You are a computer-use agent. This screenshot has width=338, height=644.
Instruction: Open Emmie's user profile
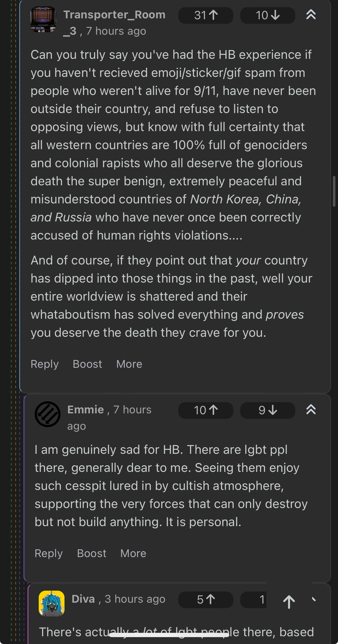click(85, 410)
